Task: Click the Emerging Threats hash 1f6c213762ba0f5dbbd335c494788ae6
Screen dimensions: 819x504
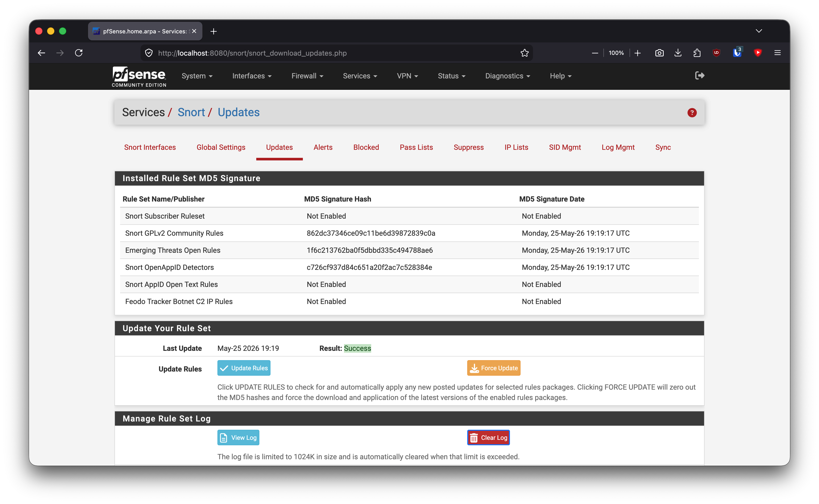Action: (370, 250)
